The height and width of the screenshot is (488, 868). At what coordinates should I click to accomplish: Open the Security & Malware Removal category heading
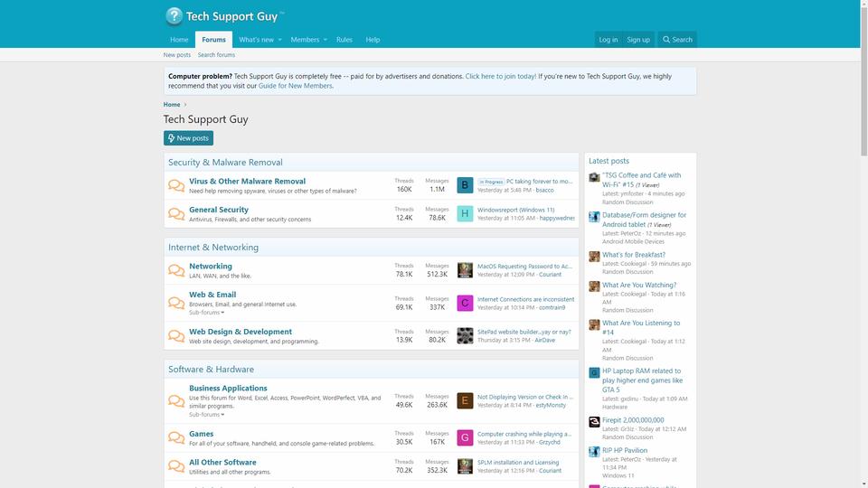tap(225, 162)
